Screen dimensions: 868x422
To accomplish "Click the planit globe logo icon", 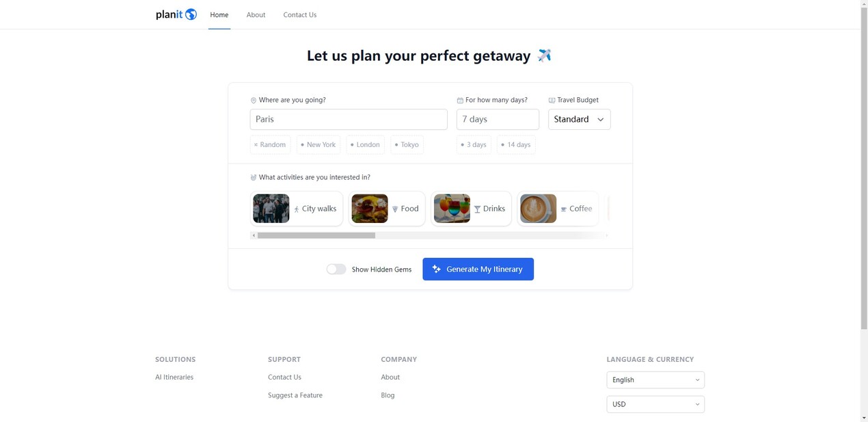I will pos(191,14).
